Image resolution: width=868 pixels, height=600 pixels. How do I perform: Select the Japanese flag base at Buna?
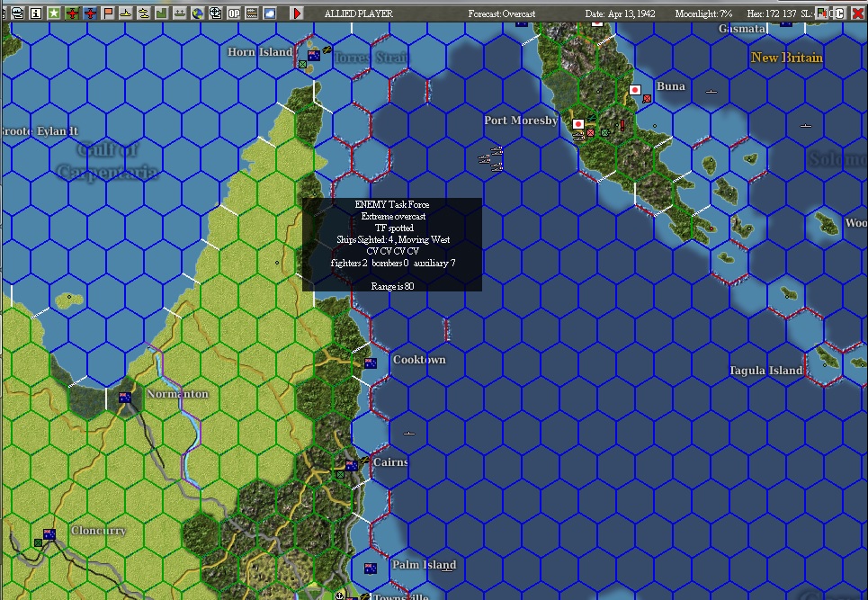click(x=635, y=90)
